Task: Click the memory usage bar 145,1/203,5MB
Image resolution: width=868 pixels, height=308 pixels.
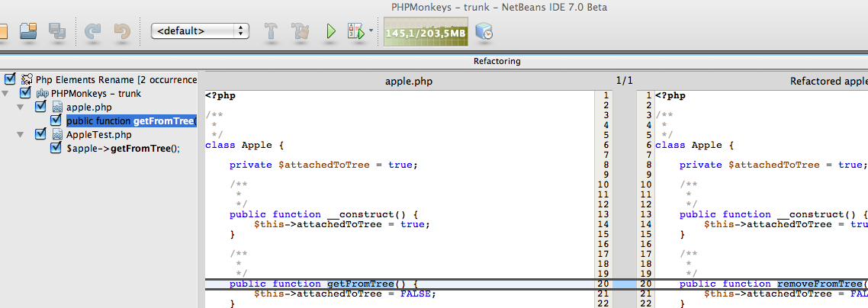Action: pos(426,32)
